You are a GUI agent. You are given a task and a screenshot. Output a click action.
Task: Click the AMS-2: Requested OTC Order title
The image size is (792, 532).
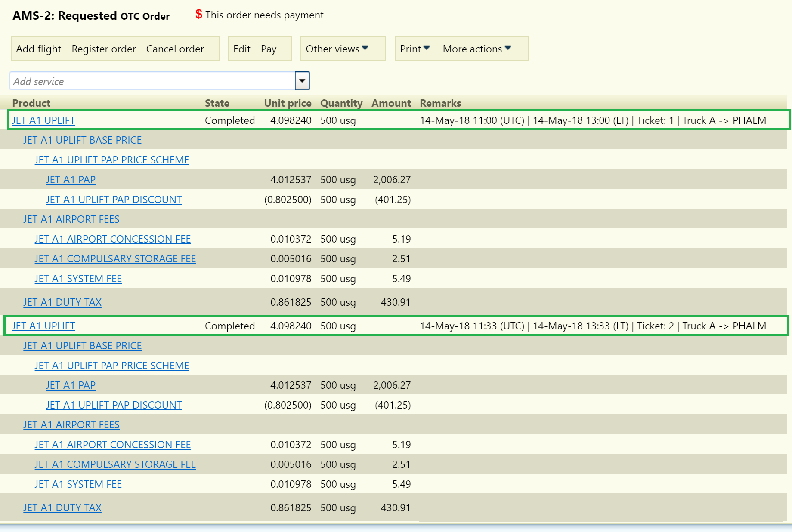coord(91,16)
